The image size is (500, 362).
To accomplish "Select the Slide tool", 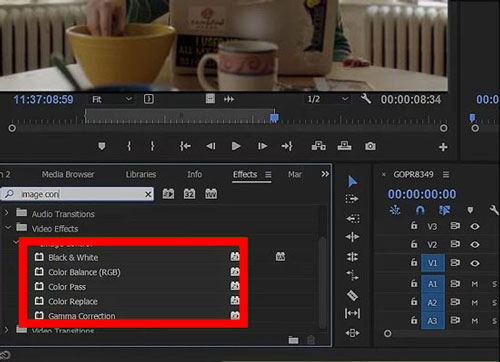I will tap(352, 333).
